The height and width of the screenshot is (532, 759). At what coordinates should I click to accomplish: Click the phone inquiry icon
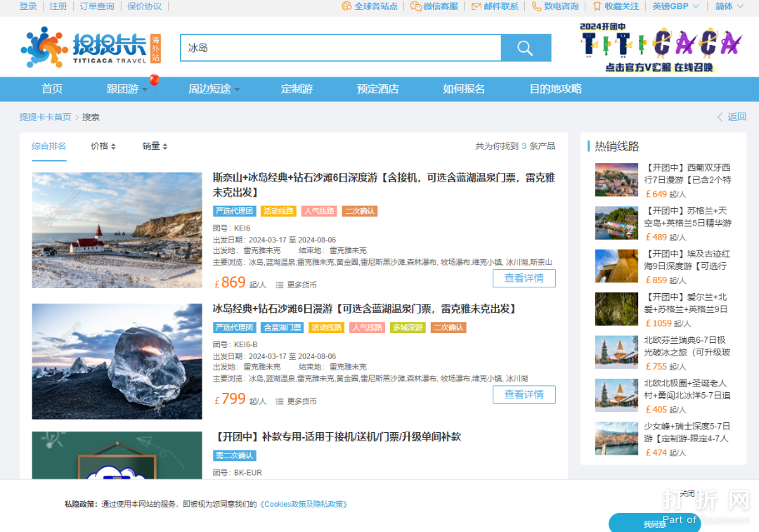click(537, 6)
